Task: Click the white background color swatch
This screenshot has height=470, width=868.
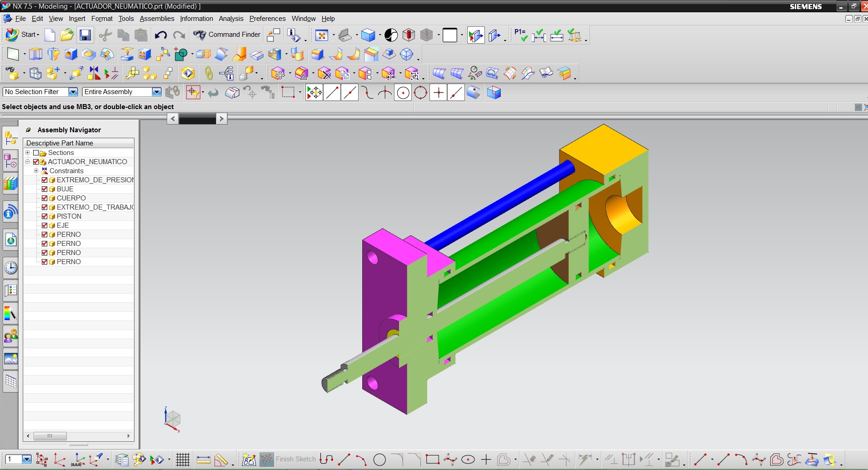Action: [x=450, y=35]
